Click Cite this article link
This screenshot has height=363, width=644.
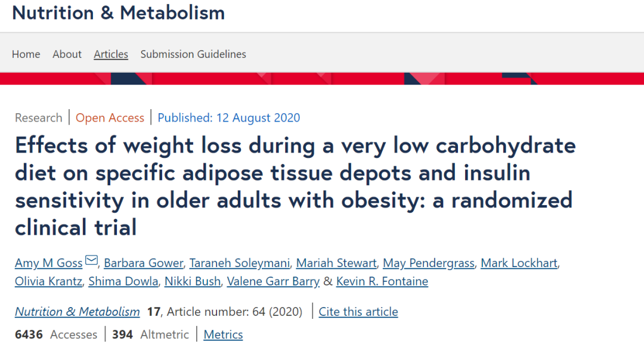tap(358, 312)
